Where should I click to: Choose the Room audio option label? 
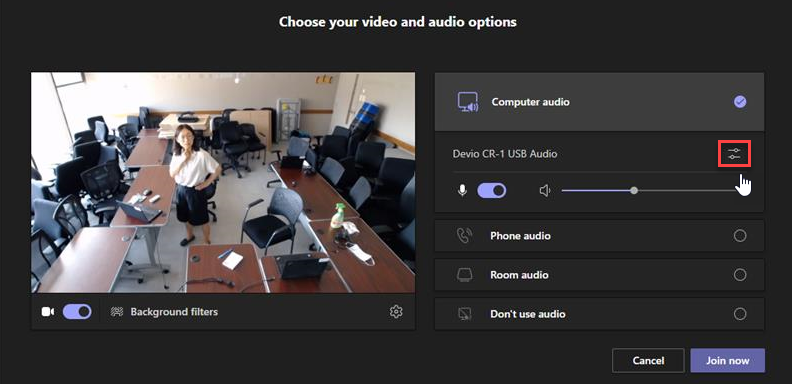[x=519, y=275]
